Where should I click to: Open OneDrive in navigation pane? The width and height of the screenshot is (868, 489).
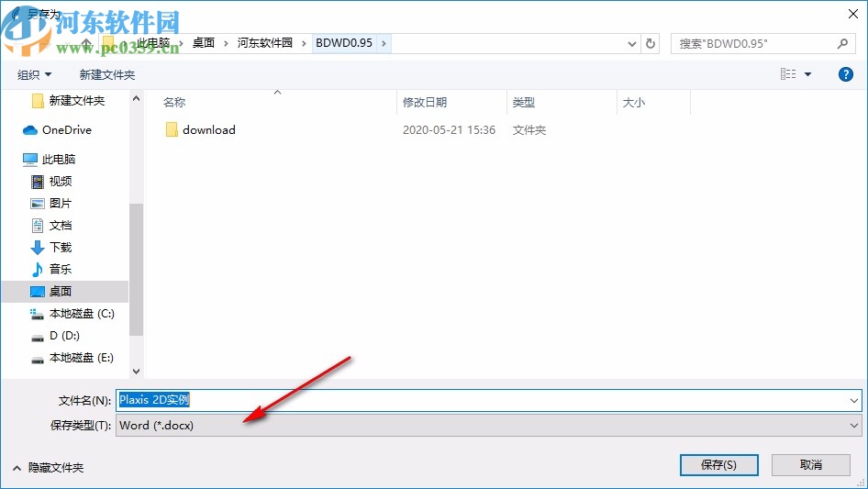pos(66,129)
